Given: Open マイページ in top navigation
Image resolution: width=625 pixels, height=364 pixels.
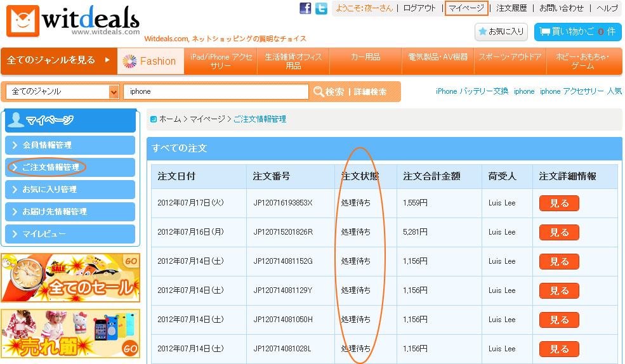Looking at the screenshot, I should click(466, 8).
